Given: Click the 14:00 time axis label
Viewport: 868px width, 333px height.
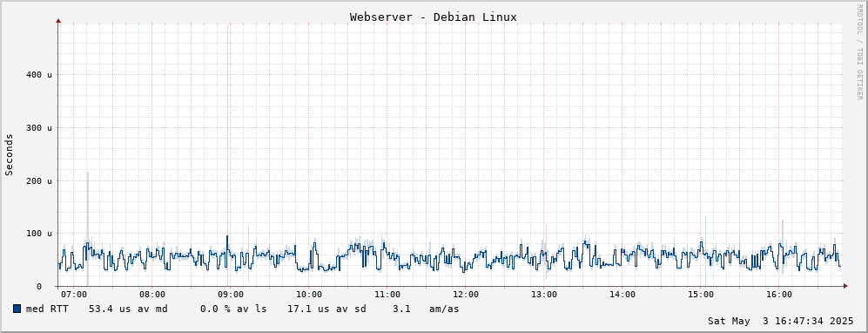Looking at the screenshot, I should 622,295.
